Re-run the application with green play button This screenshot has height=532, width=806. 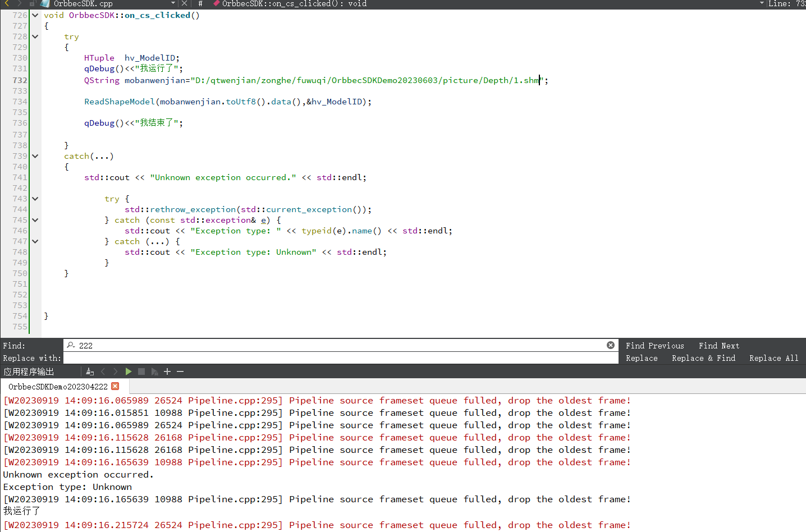pos(129,372)
